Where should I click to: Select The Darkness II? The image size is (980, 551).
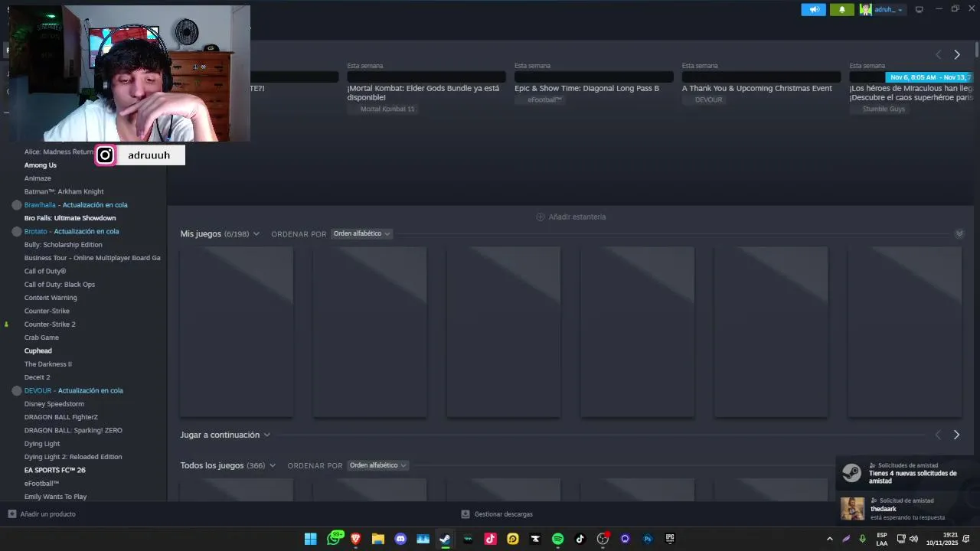[x=47, y=364]
